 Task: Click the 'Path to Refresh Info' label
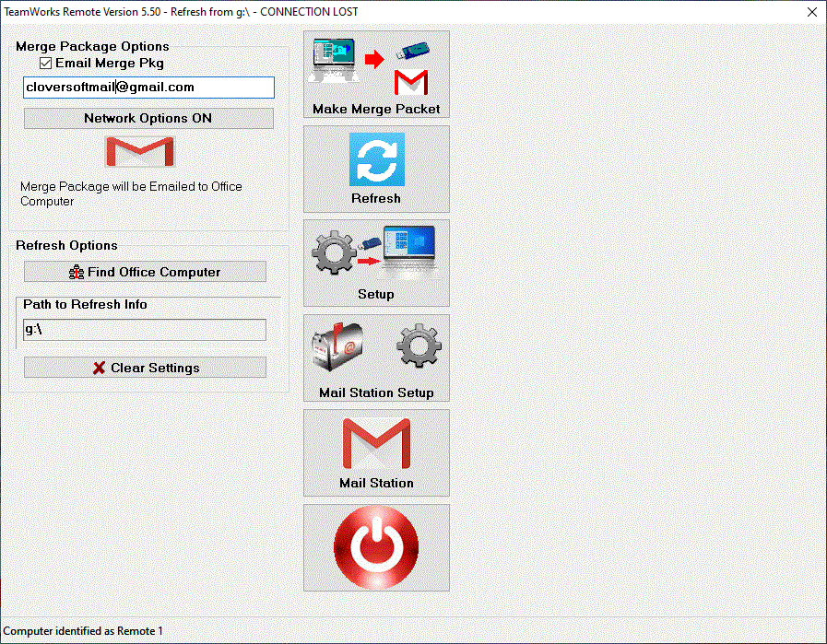click(x=85, y=305)
